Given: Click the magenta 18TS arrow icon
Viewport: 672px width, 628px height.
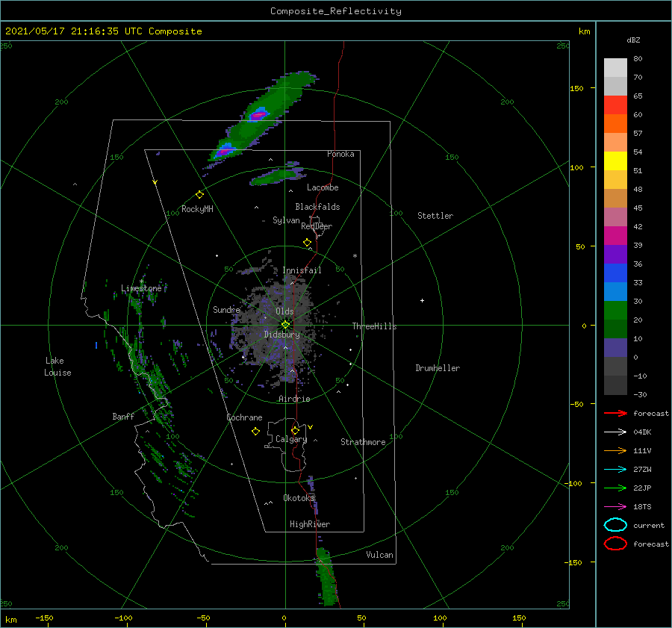Looking at the screenshot, I should tap(615, 507).
